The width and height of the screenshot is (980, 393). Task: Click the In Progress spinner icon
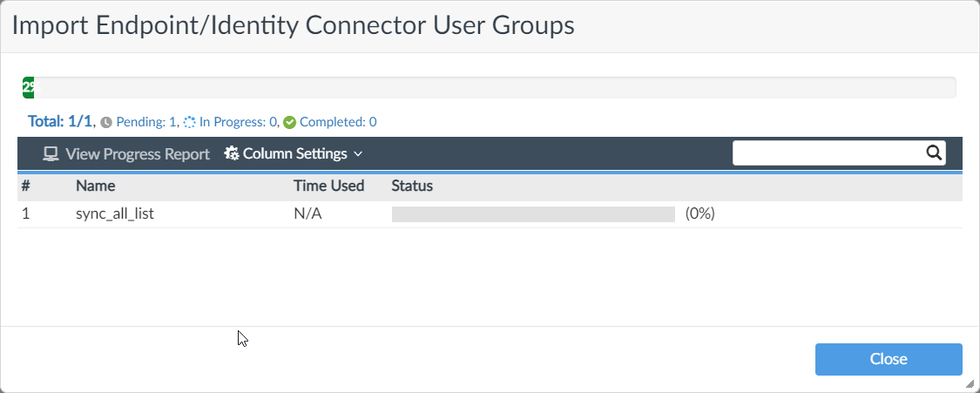click(190, 123)
